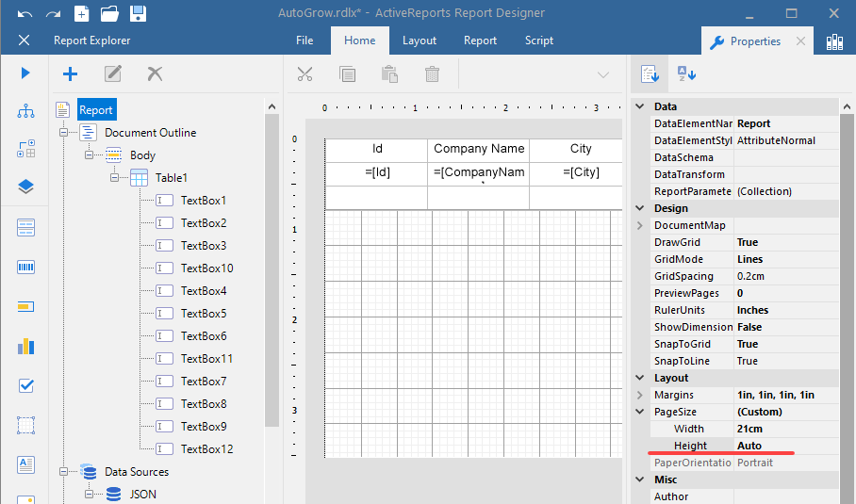Click the SnapToLine True value
The width and height of the screenshot is (856, 504).
786,361
